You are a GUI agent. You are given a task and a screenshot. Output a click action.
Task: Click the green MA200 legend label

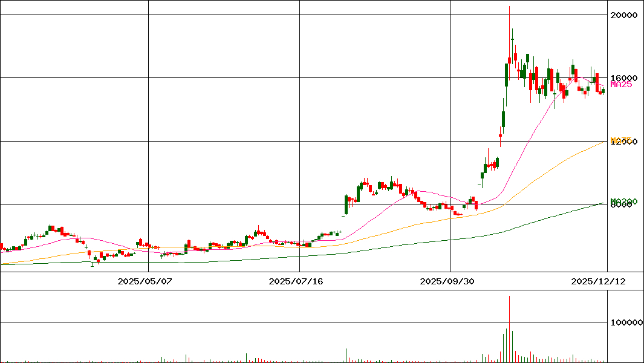click(622, 201)
